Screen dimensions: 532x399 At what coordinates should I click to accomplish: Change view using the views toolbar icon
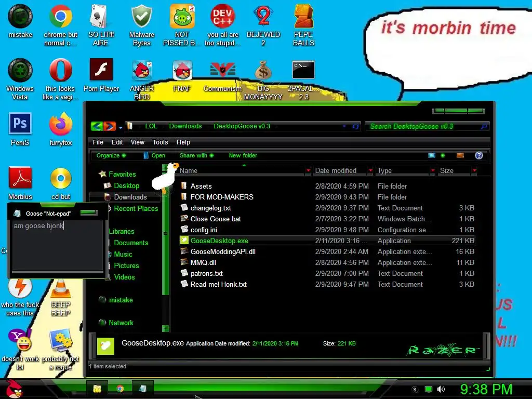coord(432,155)
